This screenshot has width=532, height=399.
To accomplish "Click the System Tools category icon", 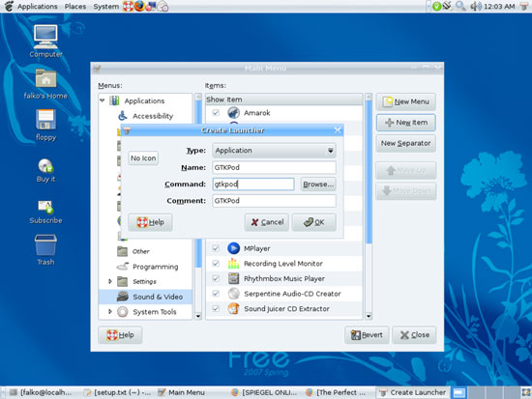I will 123,311.
